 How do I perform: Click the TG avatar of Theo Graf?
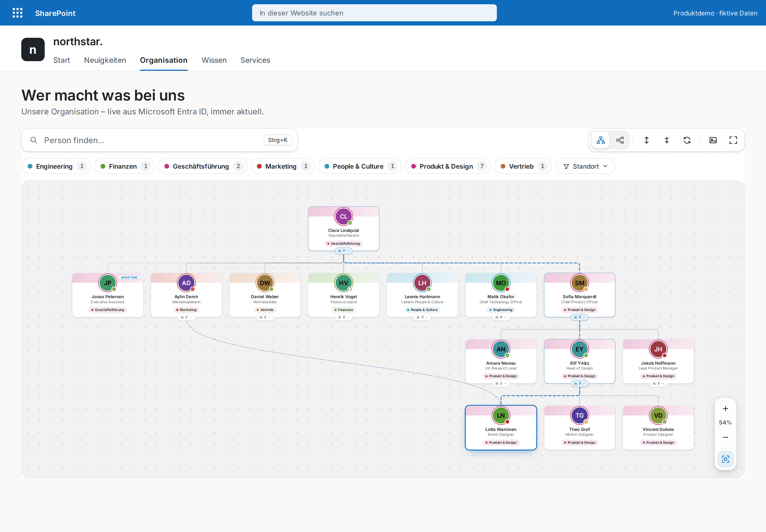[x=579, y=415]
